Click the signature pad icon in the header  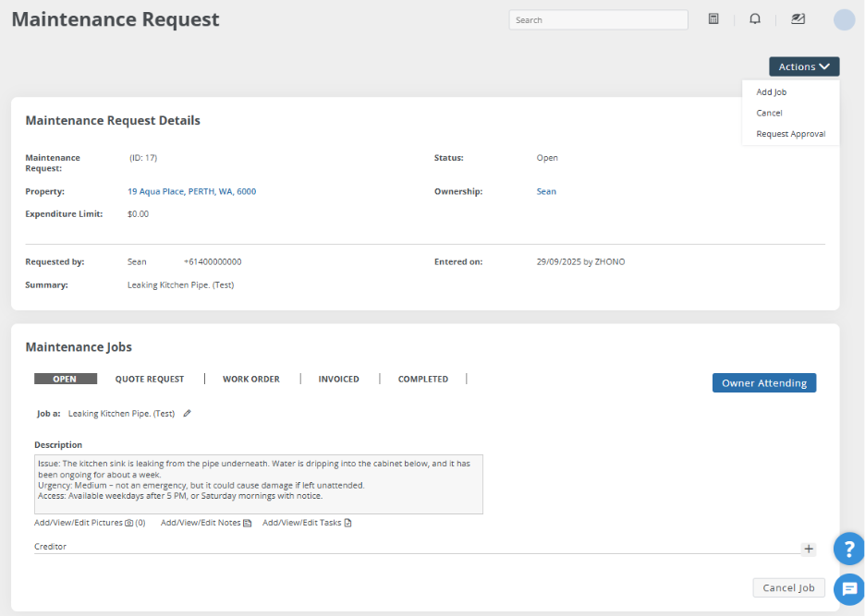point(798,19)
